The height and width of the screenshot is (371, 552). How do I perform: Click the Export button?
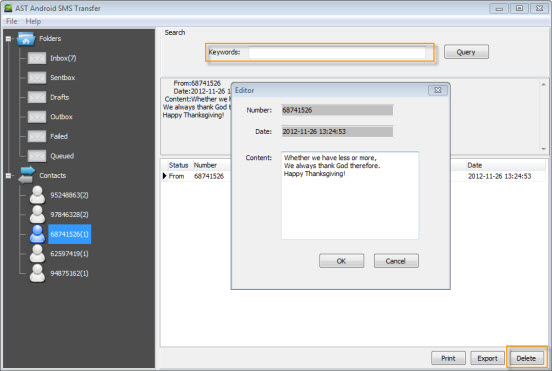tap(487, 358)
